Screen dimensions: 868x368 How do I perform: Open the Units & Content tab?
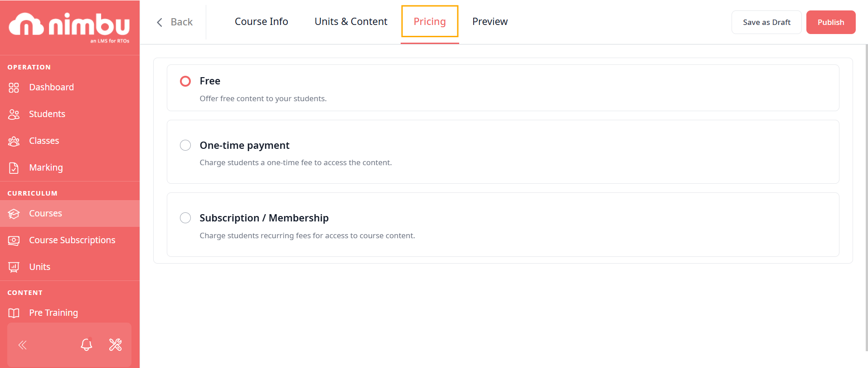pos(351,22)
